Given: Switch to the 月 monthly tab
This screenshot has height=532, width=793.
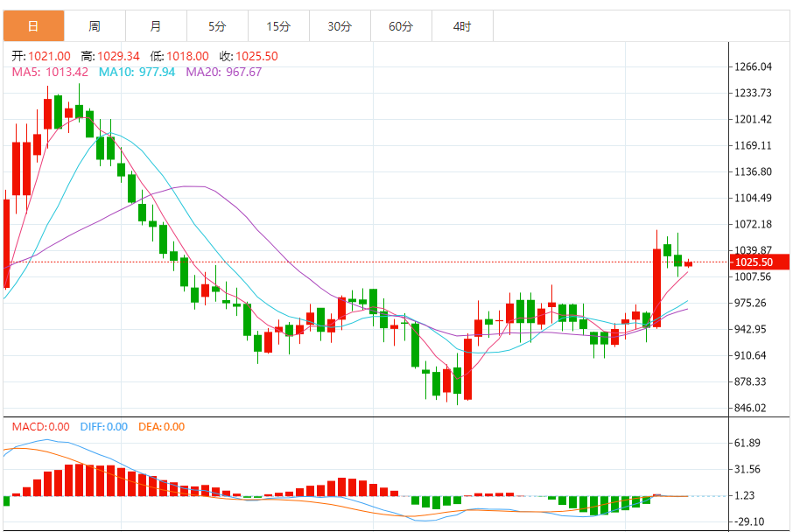Looking at the screenshot, I should tap(156, 25).
